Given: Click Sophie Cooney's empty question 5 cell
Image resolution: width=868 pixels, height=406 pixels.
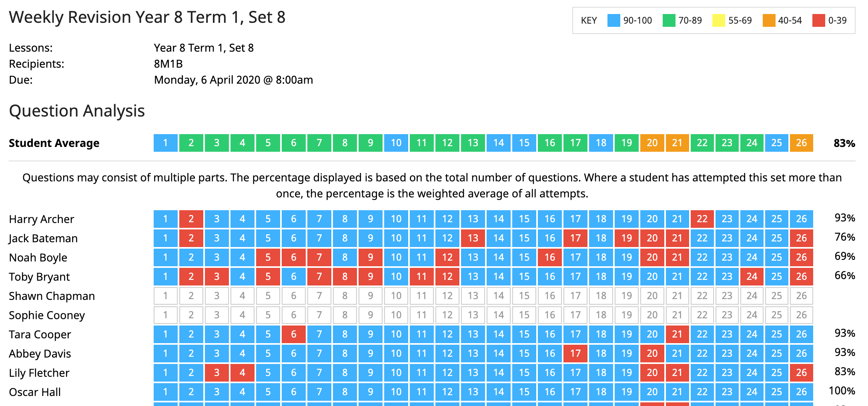Looking at the screenshot, I should [268, 315].
